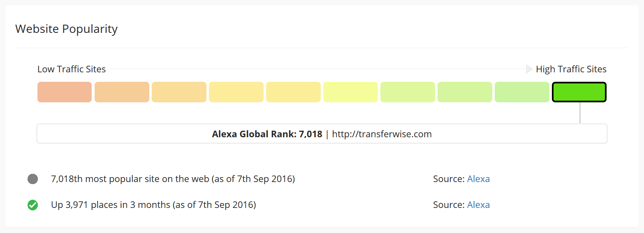Click the sixth lime-yellow traffic block
This screenshot has height=233, width=644.
click(x=350, y=92)
